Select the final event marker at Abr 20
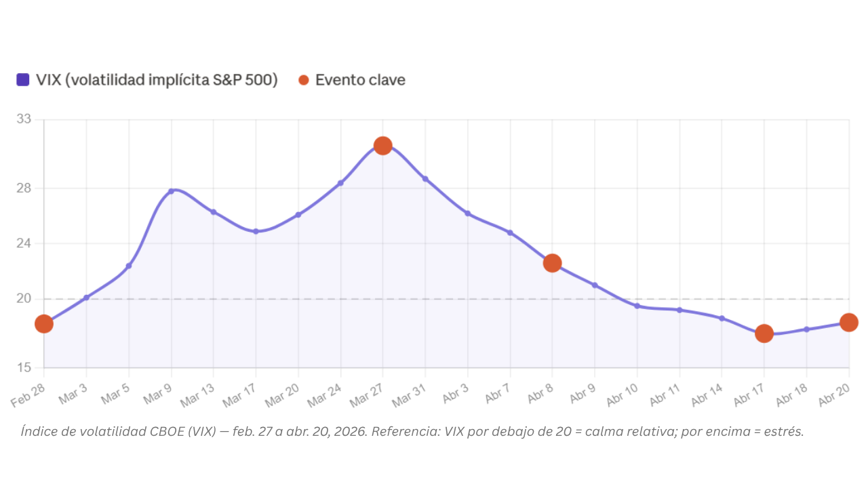 pyautogui.click(x=848, y=323)
